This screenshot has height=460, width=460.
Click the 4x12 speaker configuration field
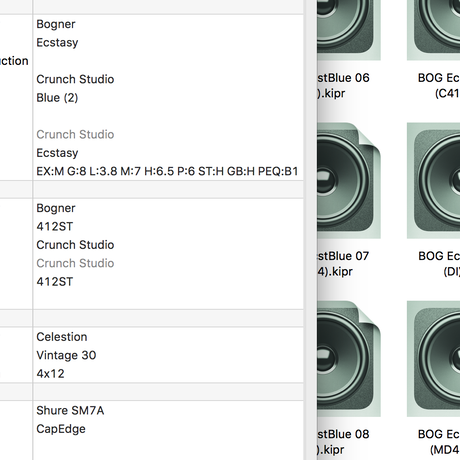[50, 374]
